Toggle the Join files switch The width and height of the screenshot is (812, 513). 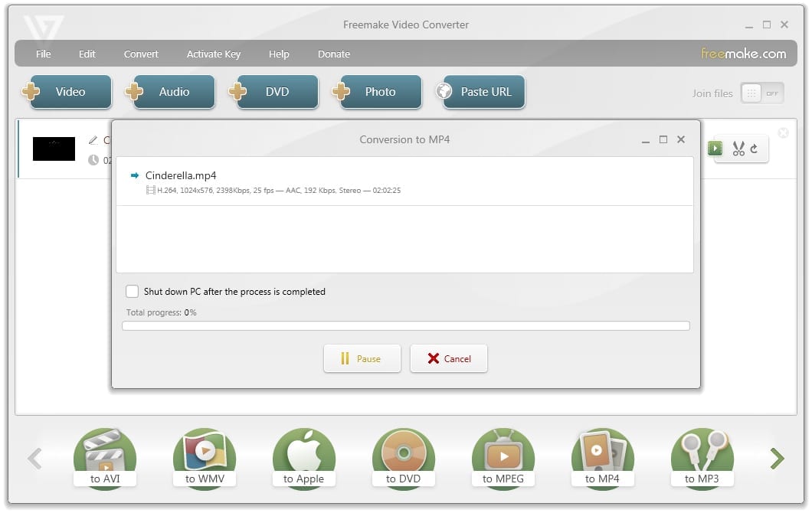[x=761, y=93]
